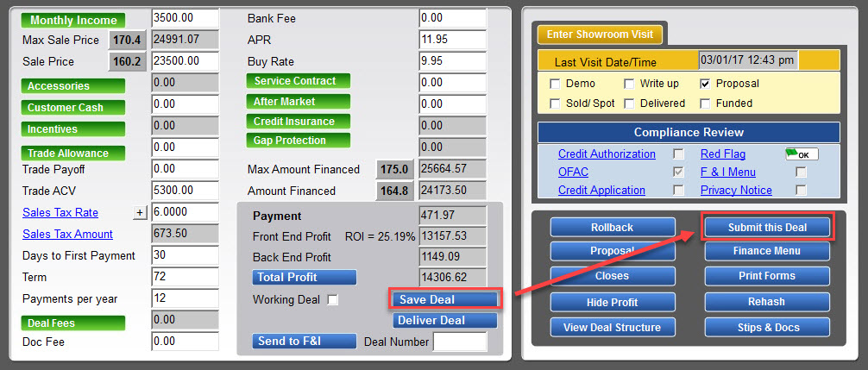Click the Incentives button
868x370 pixels.
73,129
